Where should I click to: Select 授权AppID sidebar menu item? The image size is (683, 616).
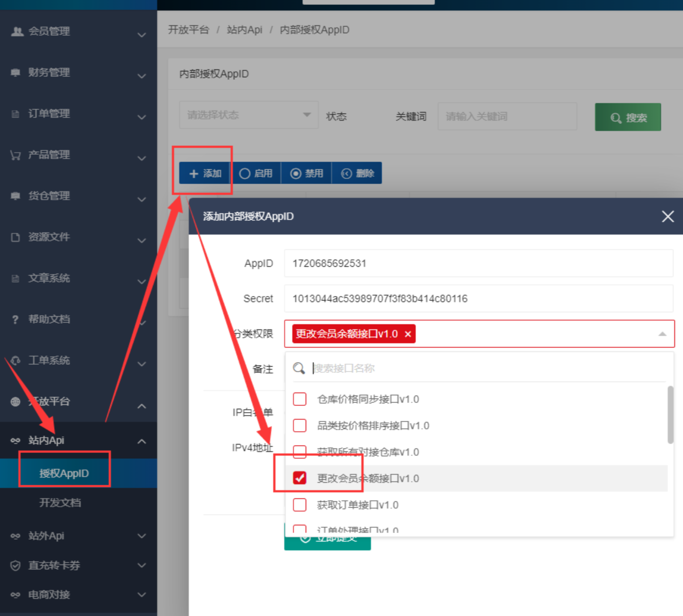[x=64, y=474]
